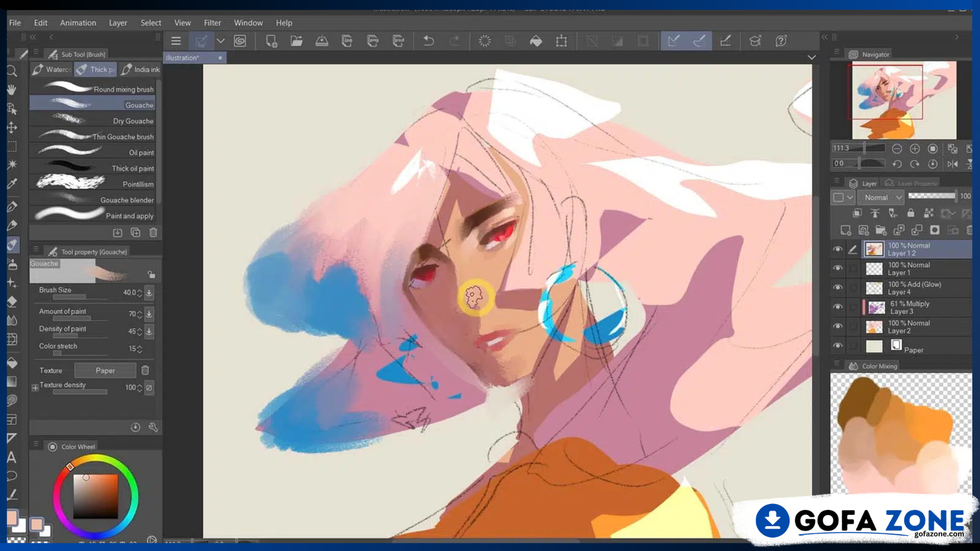Screen dimensions: 980x551
Task: Hide Layer 4 visibility eye
Action: click(838, 288)
